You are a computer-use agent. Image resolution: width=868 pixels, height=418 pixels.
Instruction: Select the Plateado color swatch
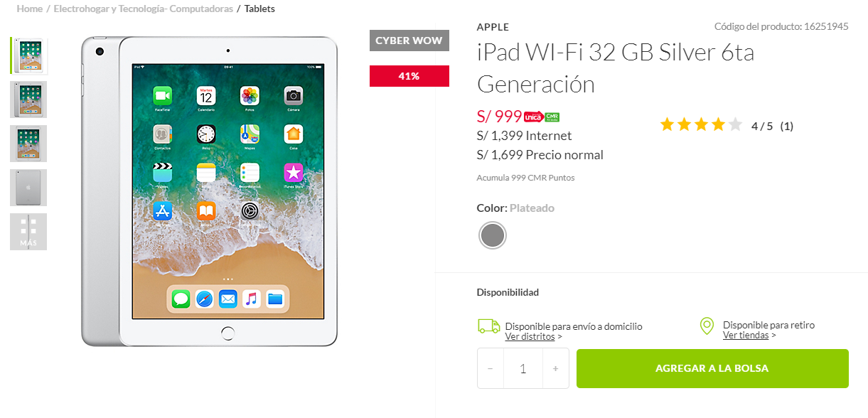click(492, 235)
